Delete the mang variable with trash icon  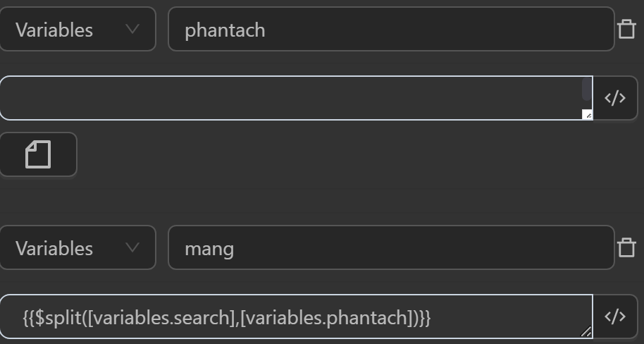click(626, 247)
